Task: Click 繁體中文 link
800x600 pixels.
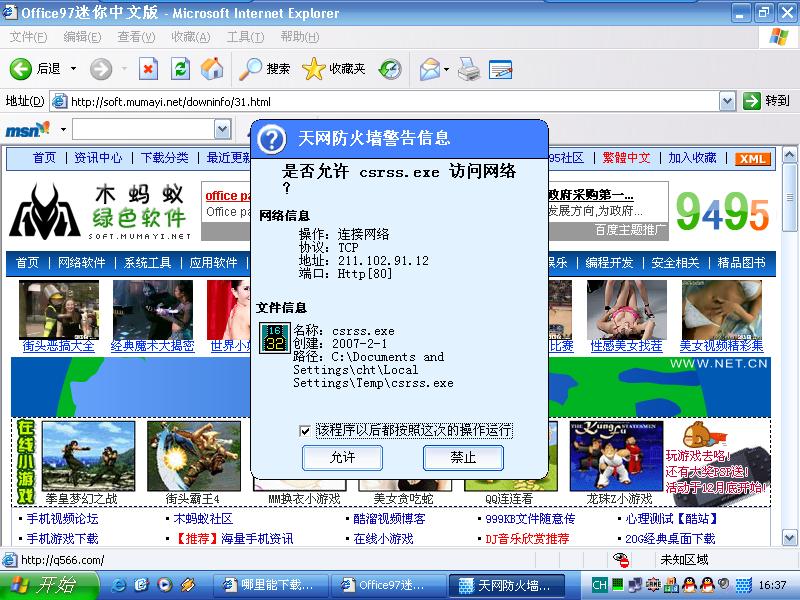Action: click(x=627, y=158)
